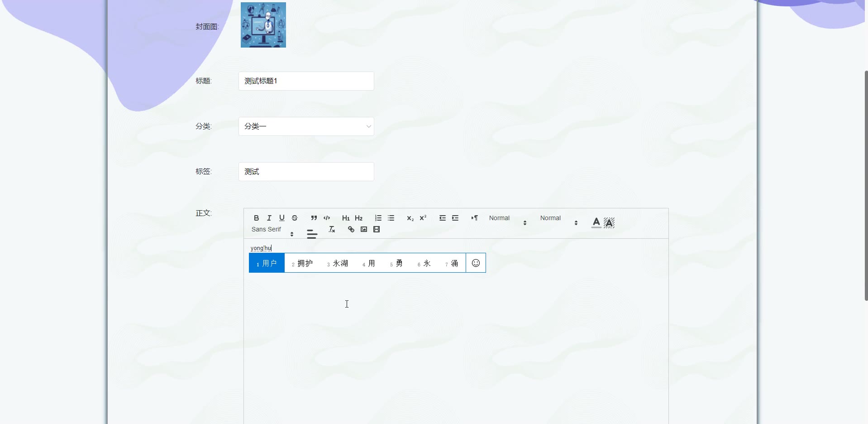Switch text direction to right-to-left
Image resolution: width=868 pixels, height=424 pixels.
pos(474,218)
